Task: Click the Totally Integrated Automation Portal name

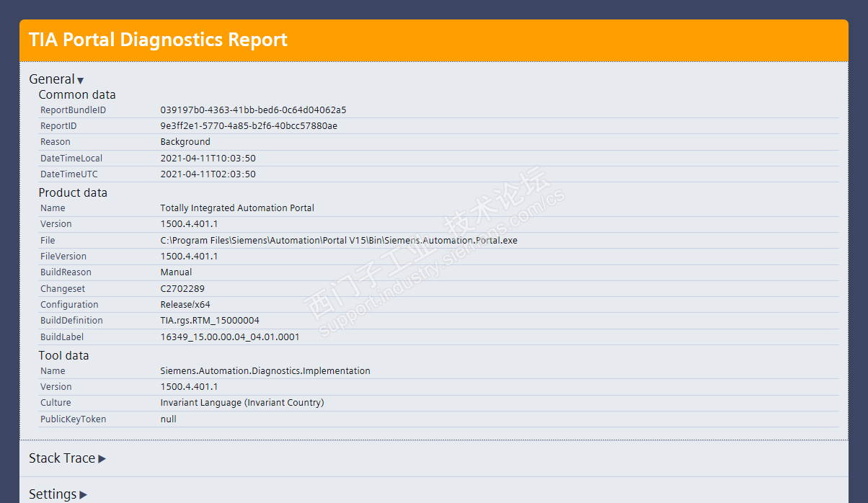Action: click(237, 208)
